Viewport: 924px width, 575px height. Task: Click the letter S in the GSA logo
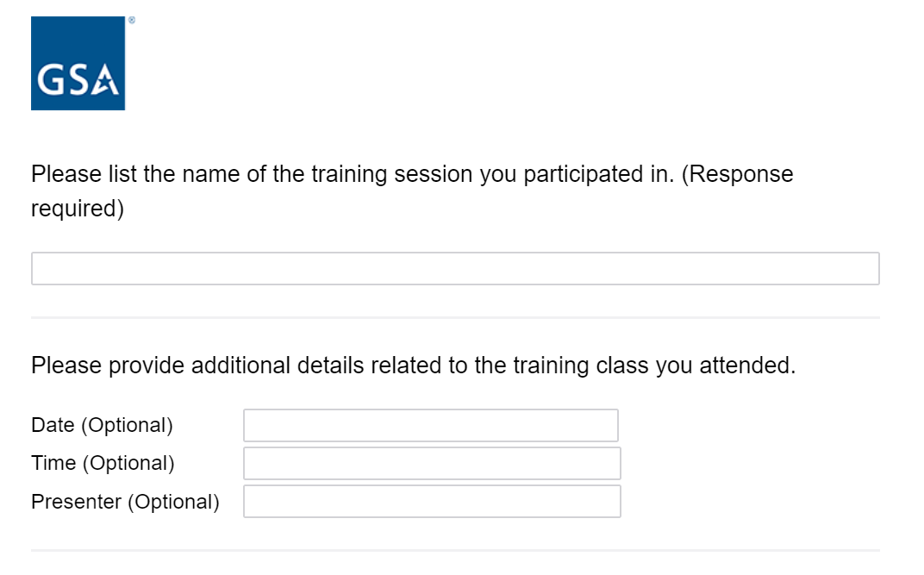click(78, 82)
